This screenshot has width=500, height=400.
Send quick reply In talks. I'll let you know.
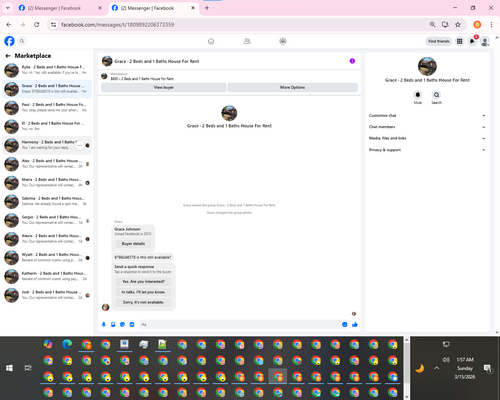click(143, 292)
